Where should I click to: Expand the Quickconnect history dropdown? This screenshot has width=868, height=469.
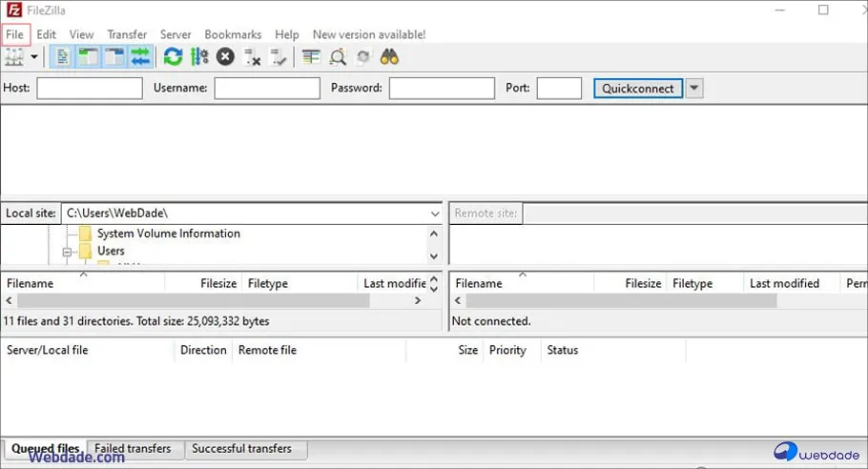pyautogui.click(x=694, y=89)
